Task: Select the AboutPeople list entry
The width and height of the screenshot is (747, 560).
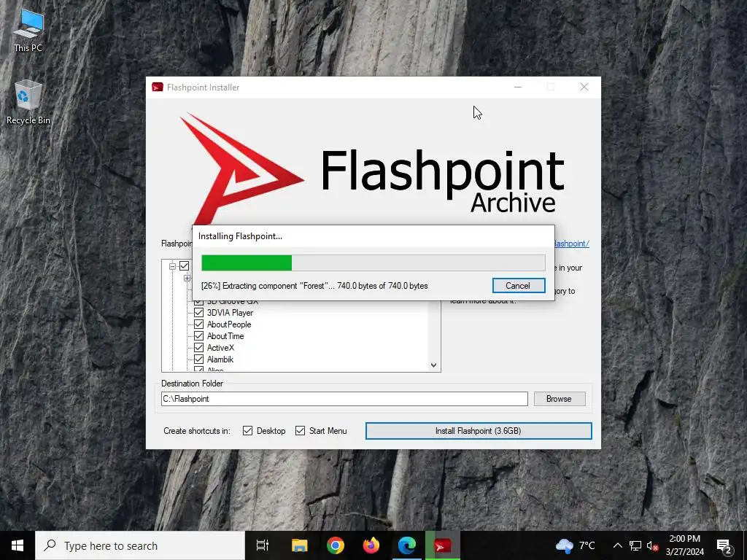Action: click(229, 324)
